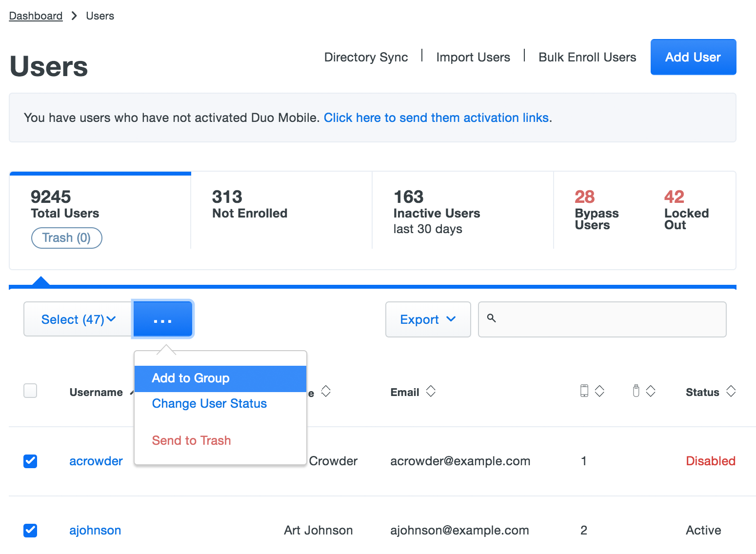Click the Username column header

(96, 393)
